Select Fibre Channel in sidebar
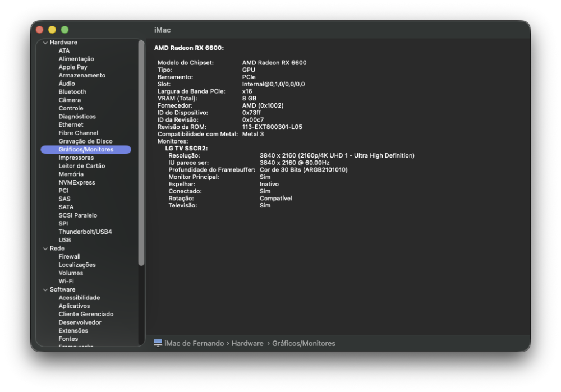Screen dimensions: 561x392 [x=79, y=133]
